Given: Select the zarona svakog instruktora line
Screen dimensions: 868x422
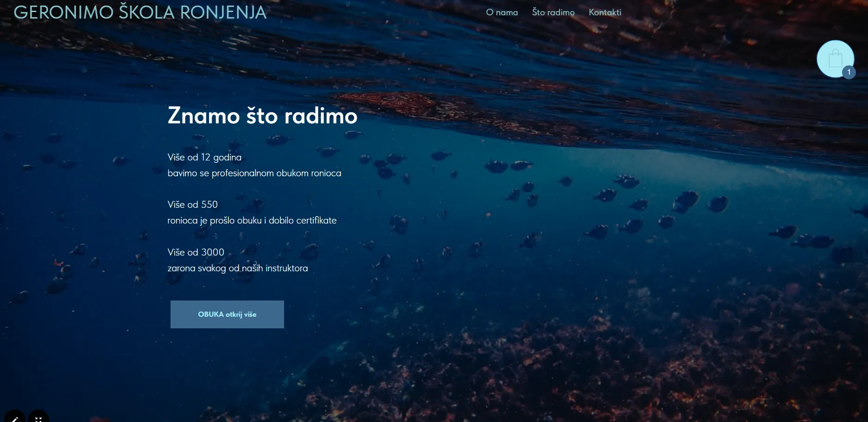Looking at the screenshot, I should pos(237,269).
